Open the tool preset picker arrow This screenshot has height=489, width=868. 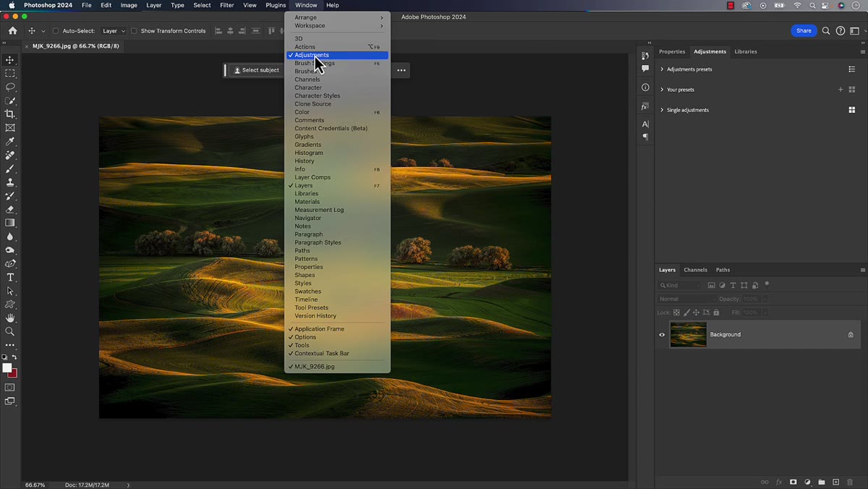(43, 31)
